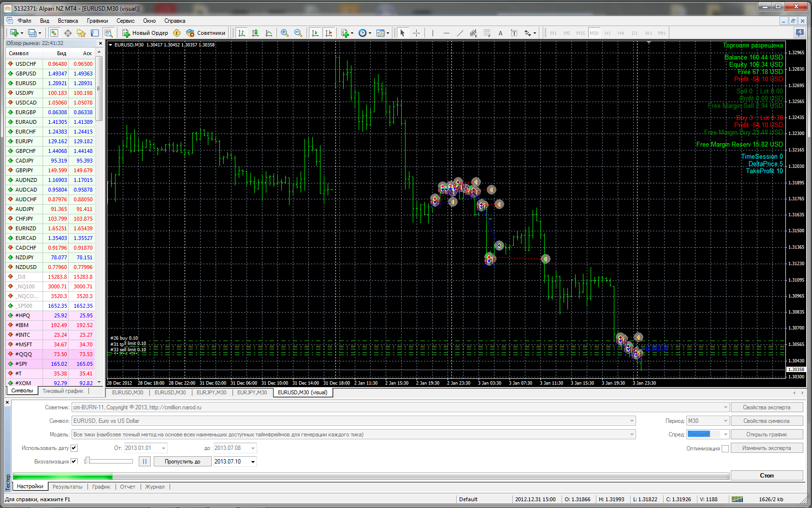Click the zoom out magnifier icon
The width and height of the screenshot is (812, 508).
(298, 33)
